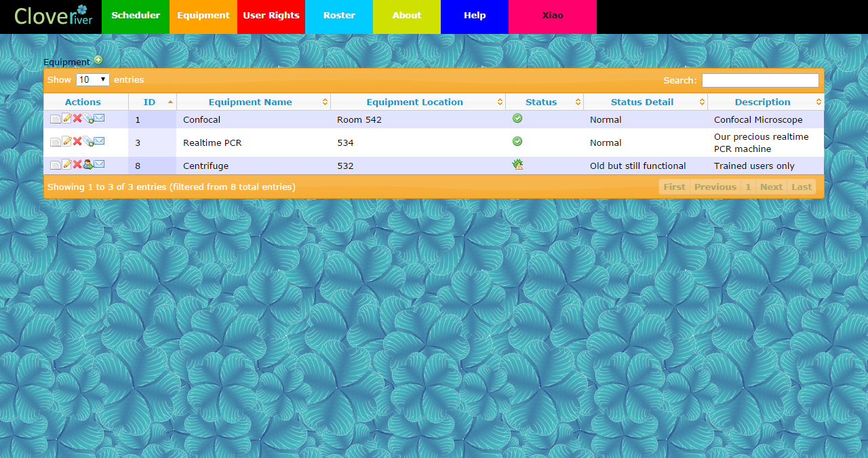Click the green Normal status icon for Confocal
868x458 pixels.
tap(517, 118)
